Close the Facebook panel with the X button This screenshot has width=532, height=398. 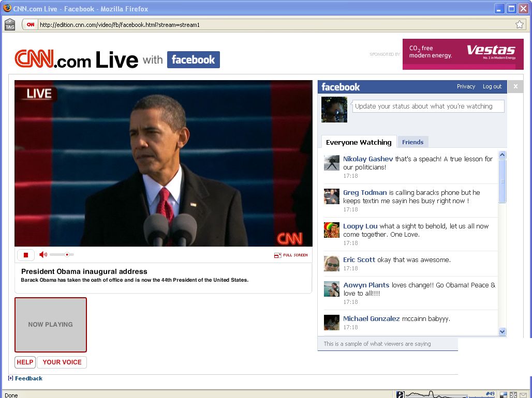[x=515, y=87]
